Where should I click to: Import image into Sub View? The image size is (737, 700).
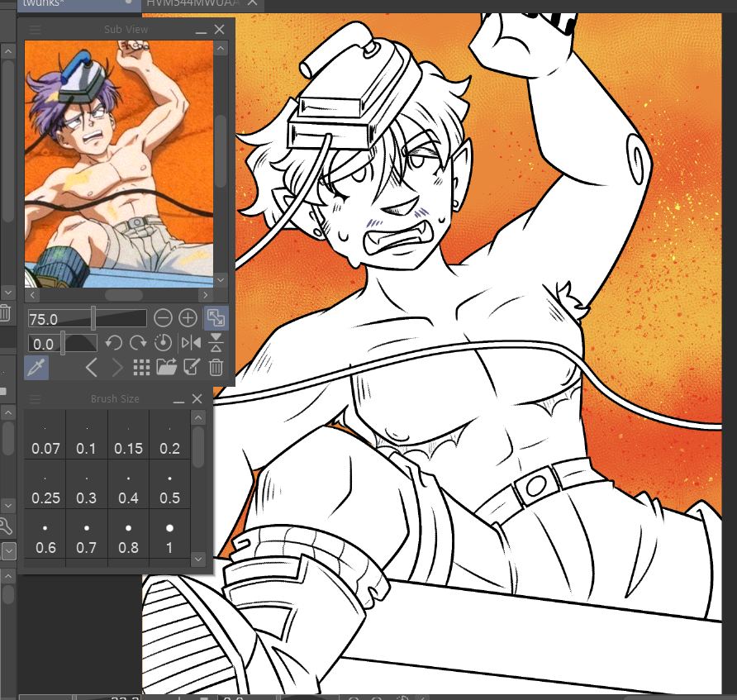166,367
